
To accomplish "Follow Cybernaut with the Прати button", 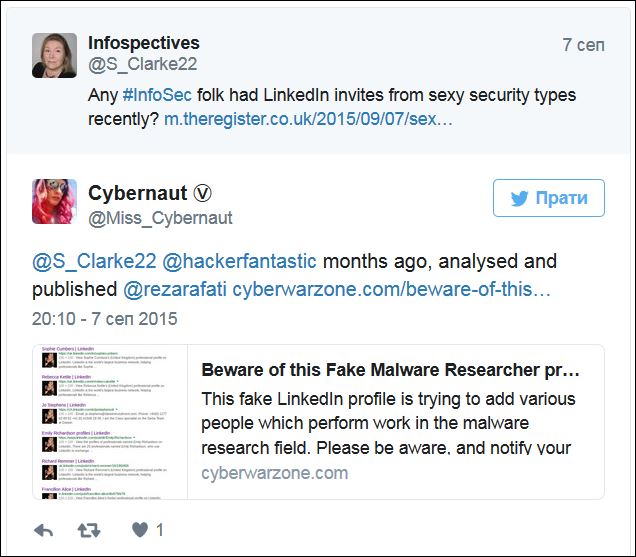I will coord(548,199).
